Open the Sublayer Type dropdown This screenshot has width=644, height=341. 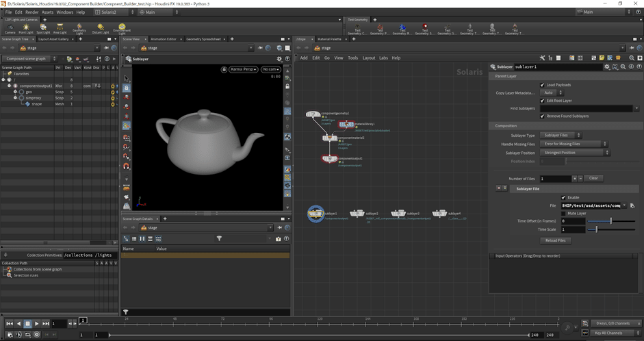coord(561,136)
